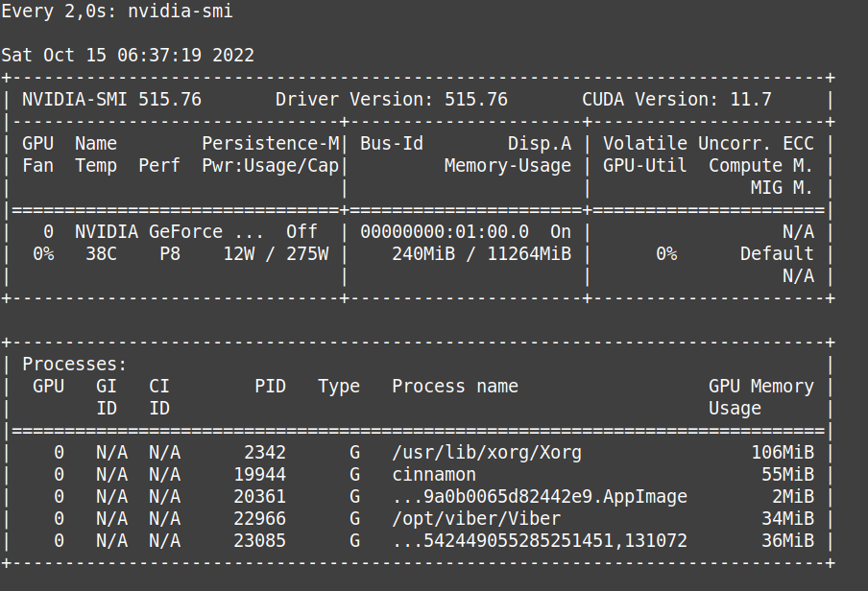
Task: Click 'Driver Version: 515.76' text
Action: point(392,100)
